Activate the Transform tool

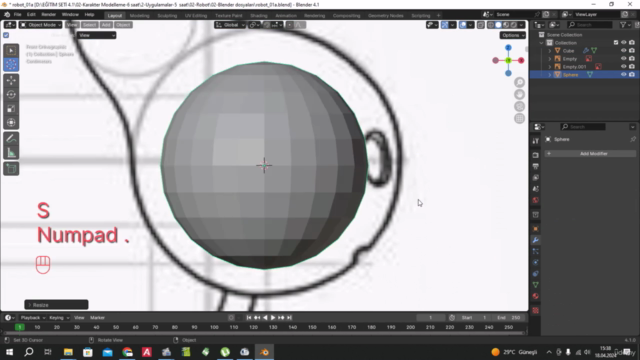point(11,122)
